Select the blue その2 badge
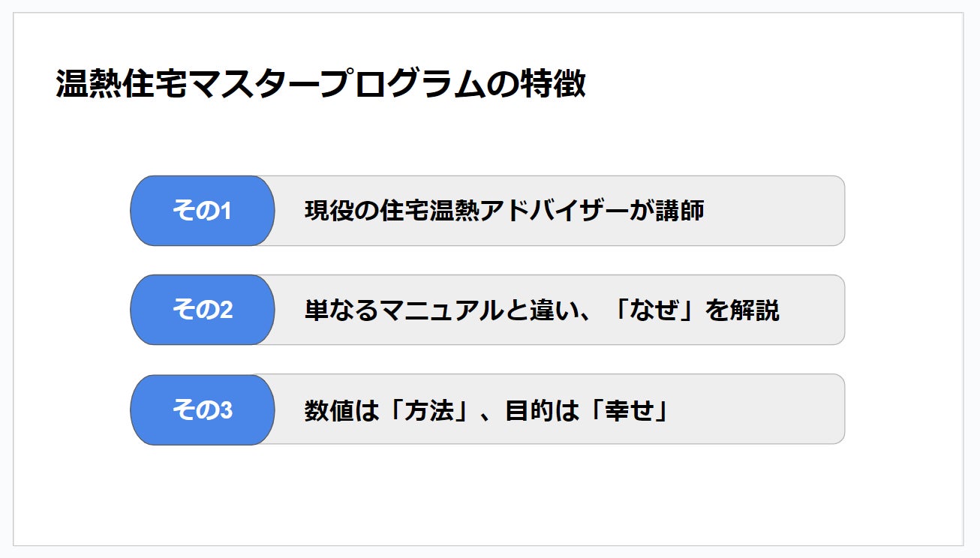The width and height of the screenshot is (980, 558). tap(202, 310)
